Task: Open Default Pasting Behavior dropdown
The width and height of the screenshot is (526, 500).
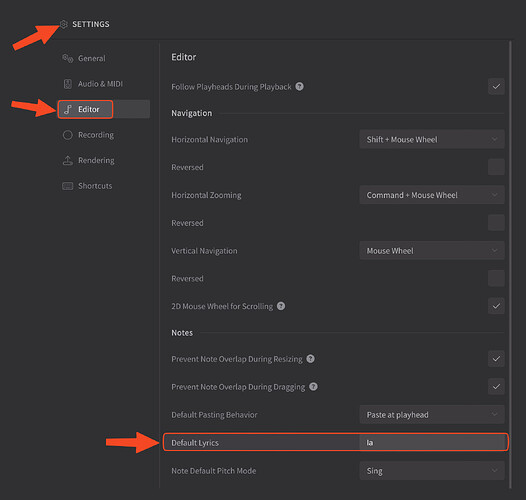Action: point(432,415)
